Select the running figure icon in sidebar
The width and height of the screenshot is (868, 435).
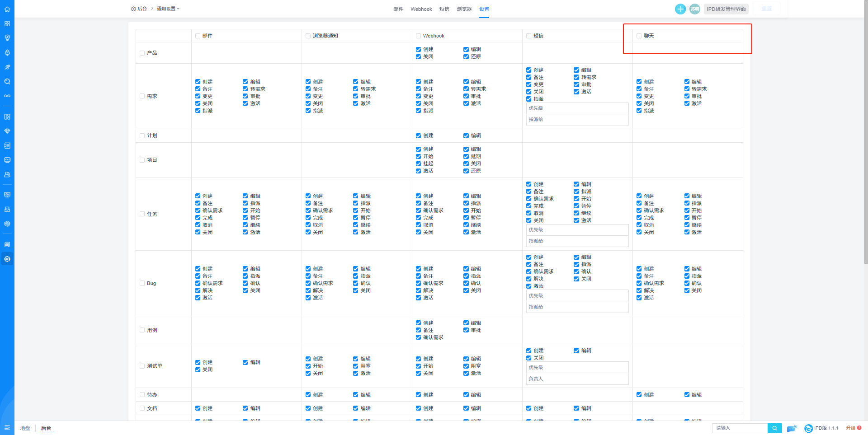(7, 67)
